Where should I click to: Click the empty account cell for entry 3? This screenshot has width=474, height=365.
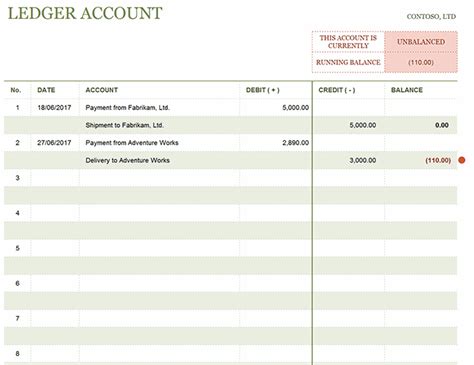pos(159,178)
